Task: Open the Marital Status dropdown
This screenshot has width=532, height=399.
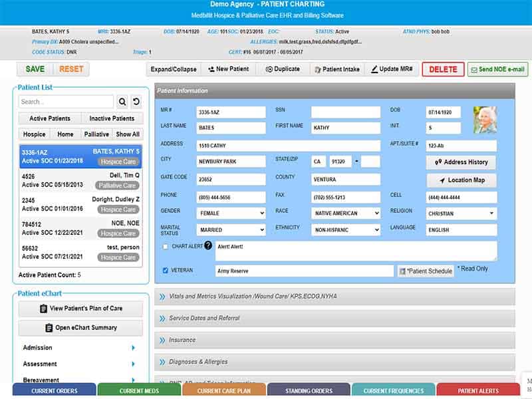Action: pos(231,229)
